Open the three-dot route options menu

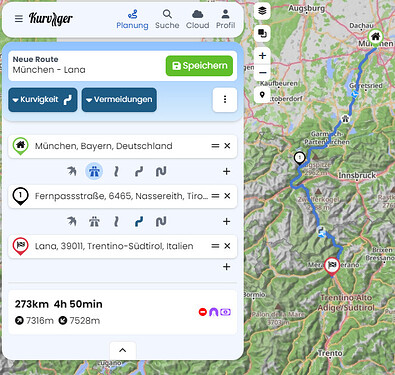[x=225, y=100]
